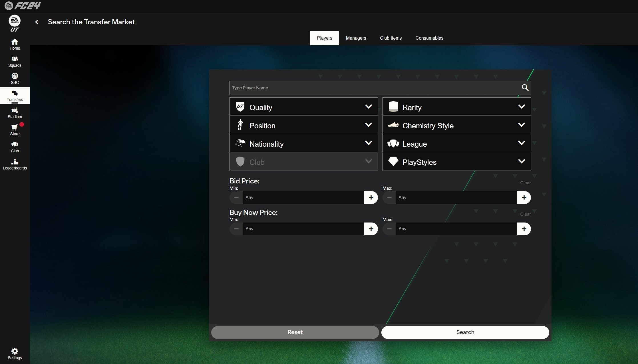Click the Bid Price Min input field
This screenshot has height=364, width=638.
303,197
